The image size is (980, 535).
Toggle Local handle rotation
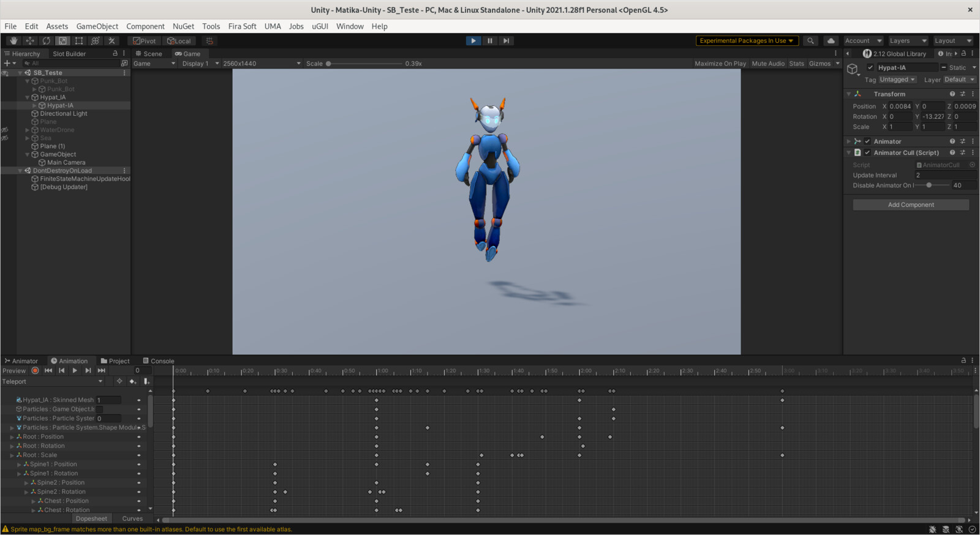(179, 41)
